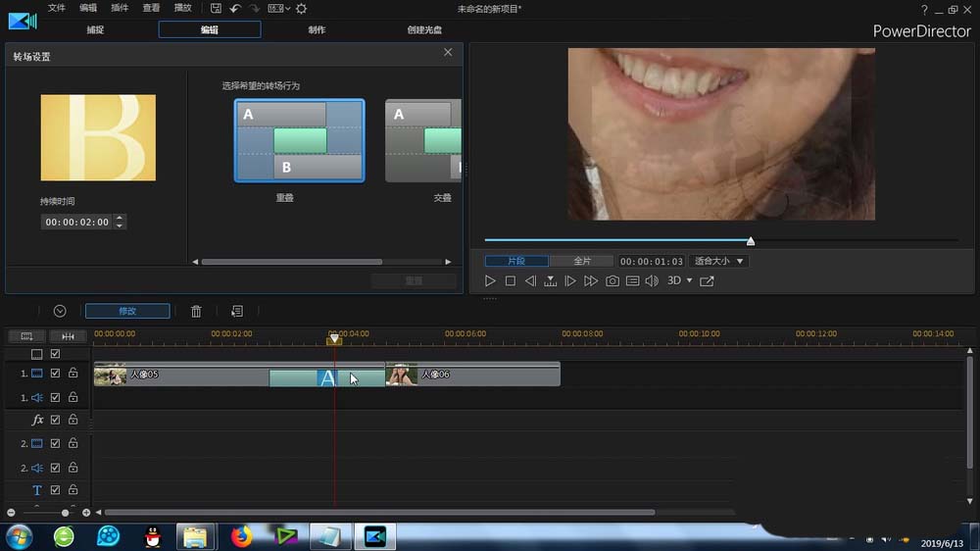This screenshot has height=551, width=980.
Task: Save the project with the floppy disk icon
Action: 216,8
